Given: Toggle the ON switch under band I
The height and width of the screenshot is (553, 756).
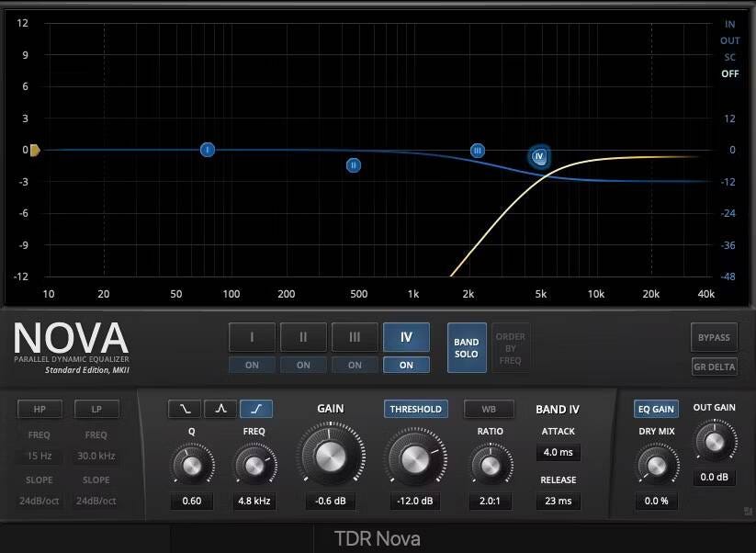Looking at the screenshot, I should coord(252,365).
